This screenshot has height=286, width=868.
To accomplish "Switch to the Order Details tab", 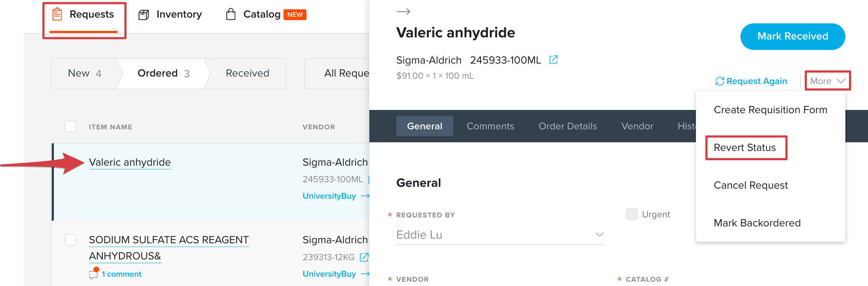I will coord(568,126).
